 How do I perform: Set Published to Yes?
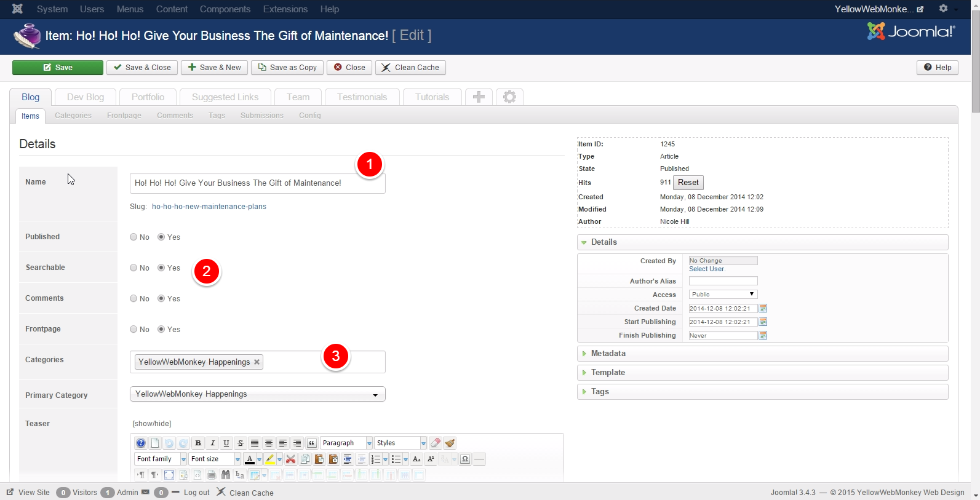pos(161,237)
